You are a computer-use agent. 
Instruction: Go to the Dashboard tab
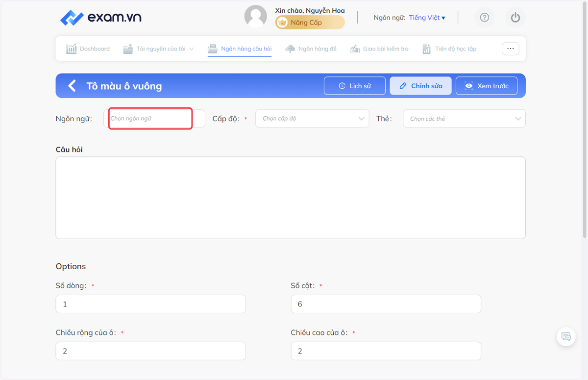pyautogui.click(x=88, y=49)
